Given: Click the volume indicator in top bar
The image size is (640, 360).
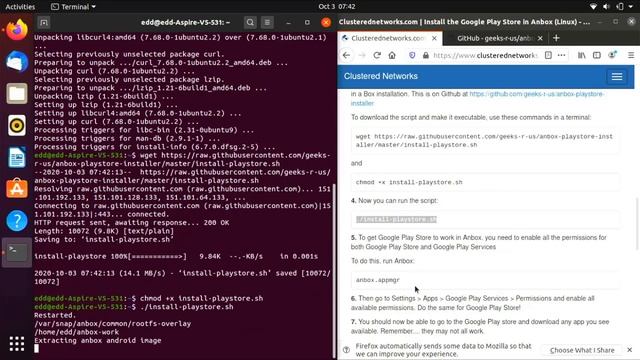Looking at the screenshot, I should point(607,7).
